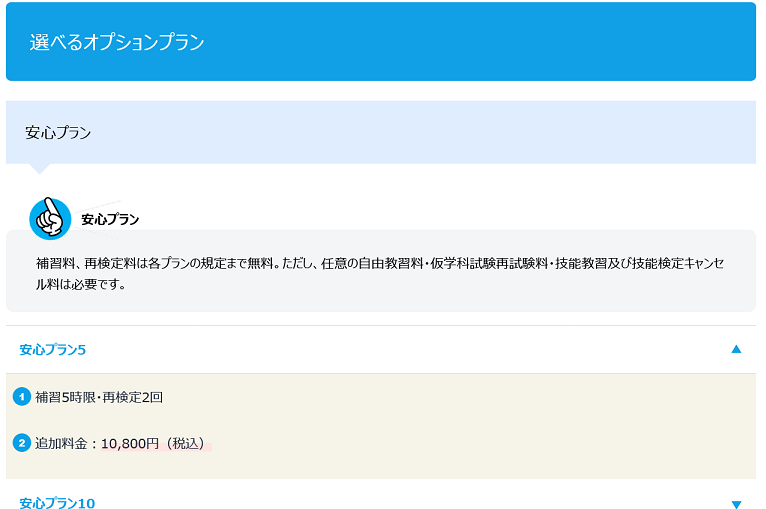
Task: Click the highlighted 10,800円 price
Action: (130, 443)
